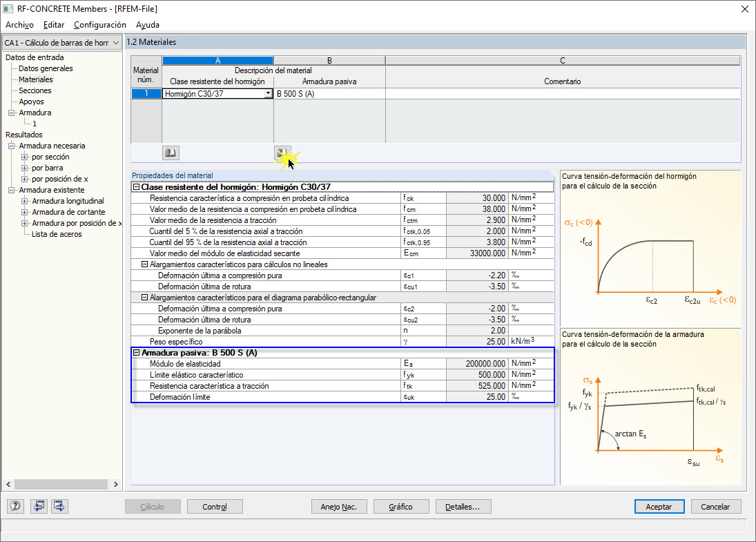The image size is (756, 542).
Task: Collapse the Armadura tree node
Action: 12,113
